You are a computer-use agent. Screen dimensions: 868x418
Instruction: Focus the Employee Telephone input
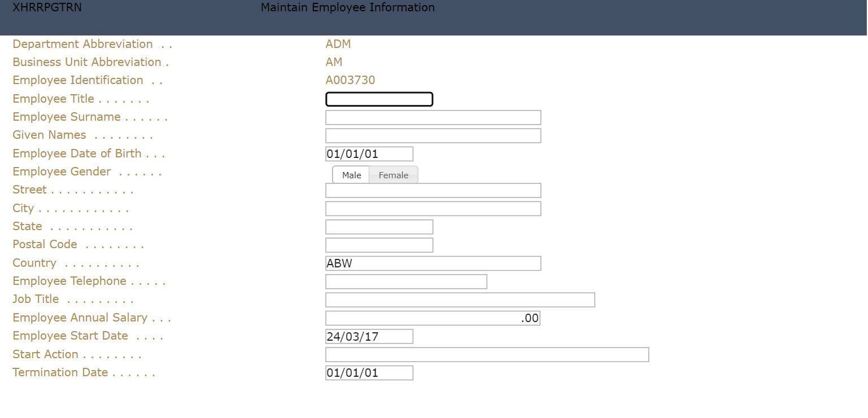point(406,281)
